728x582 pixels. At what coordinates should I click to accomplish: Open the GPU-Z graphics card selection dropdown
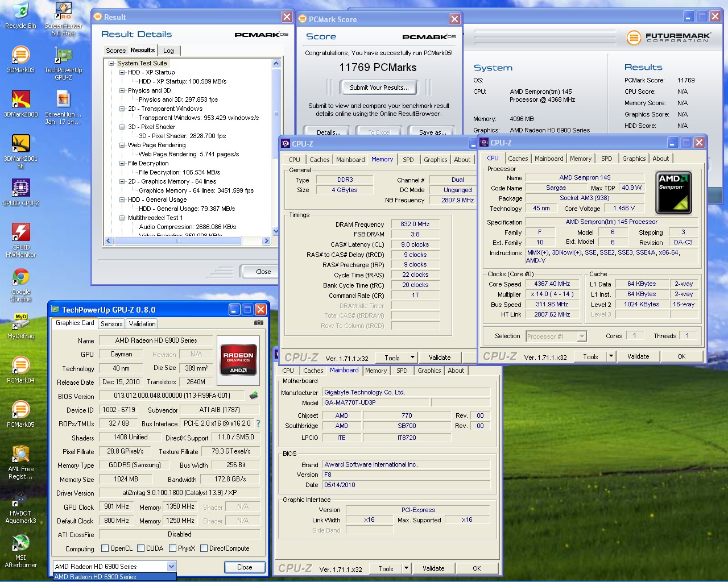(171, 567)
